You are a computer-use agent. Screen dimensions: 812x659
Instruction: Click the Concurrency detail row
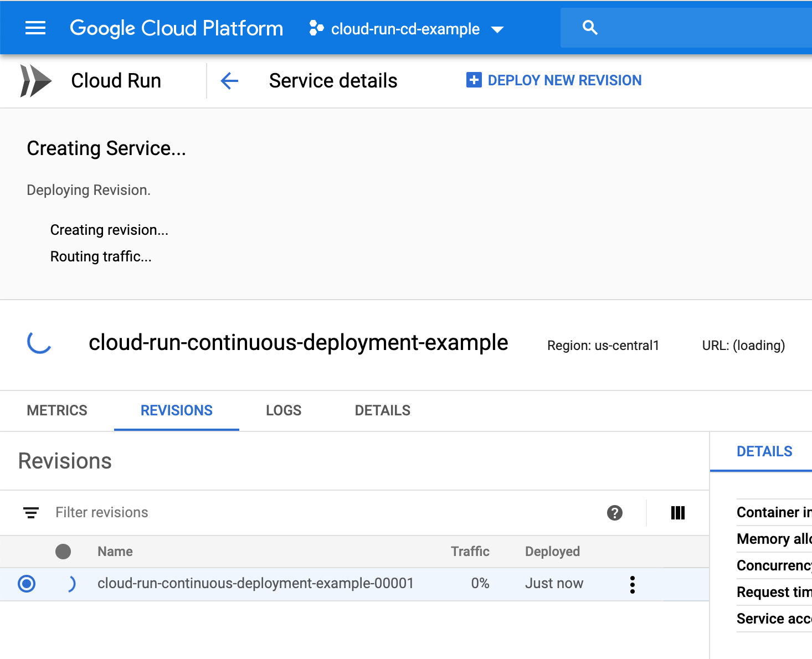coord(774,565)
